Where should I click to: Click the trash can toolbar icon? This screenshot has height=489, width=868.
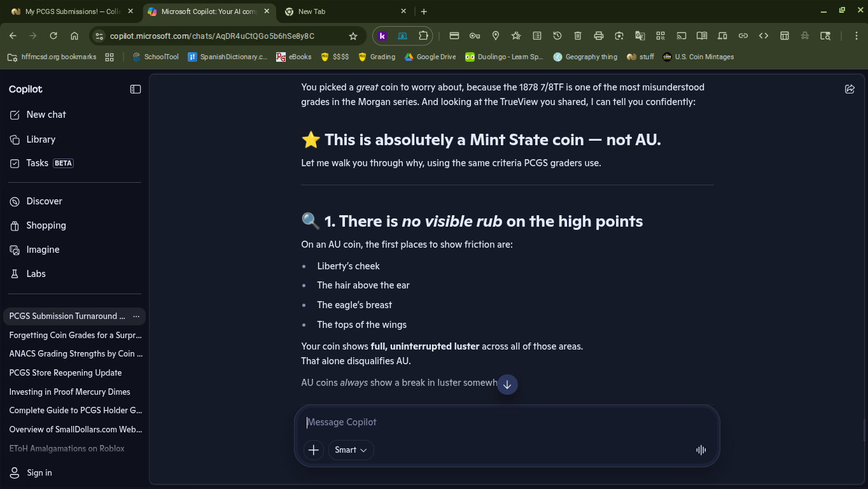click(578, 36)
